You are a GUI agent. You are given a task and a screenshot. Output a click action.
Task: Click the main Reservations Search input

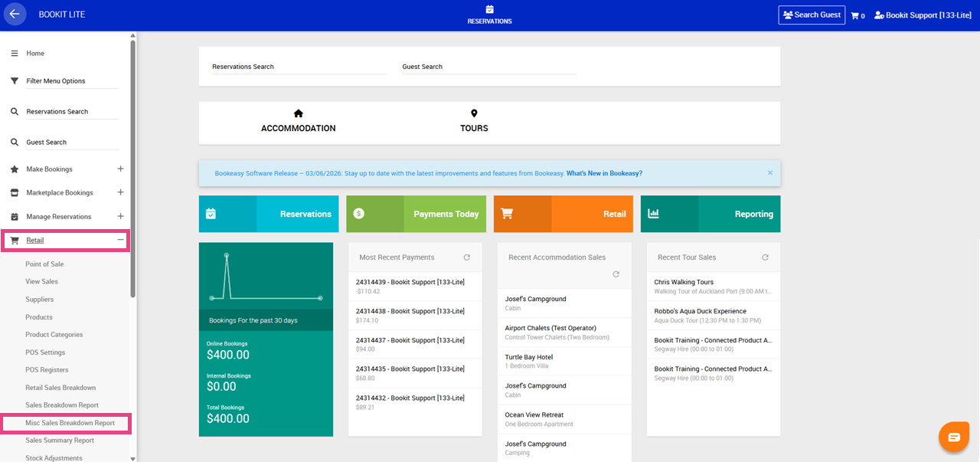coord(299,67)
